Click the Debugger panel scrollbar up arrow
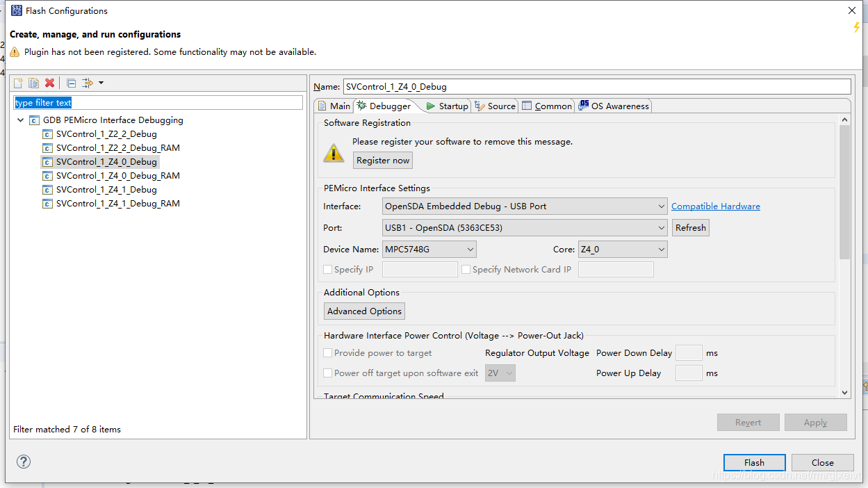The height and width of the screenshot is (488, 868). coord(844,120)
